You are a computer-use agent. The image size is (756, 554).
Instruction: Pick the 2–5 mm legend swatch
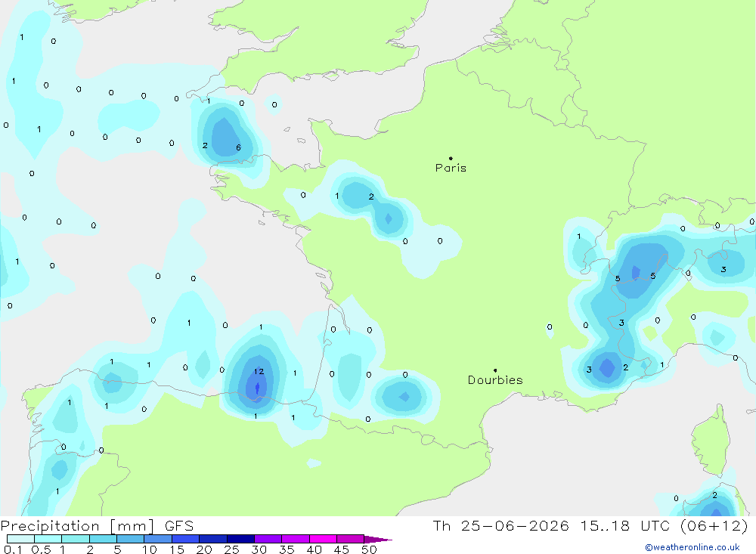[x=103, y=539]
